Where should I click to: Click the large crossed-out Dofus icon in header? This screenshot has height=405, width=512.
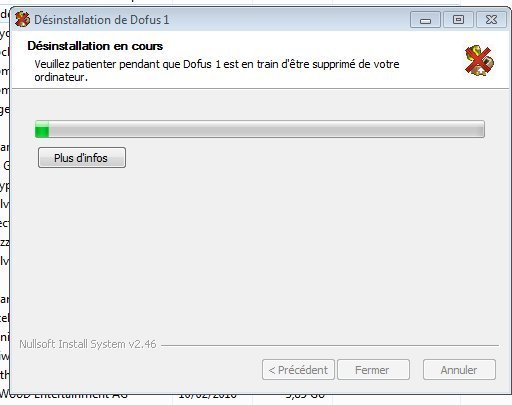click(x=479, y=61)
